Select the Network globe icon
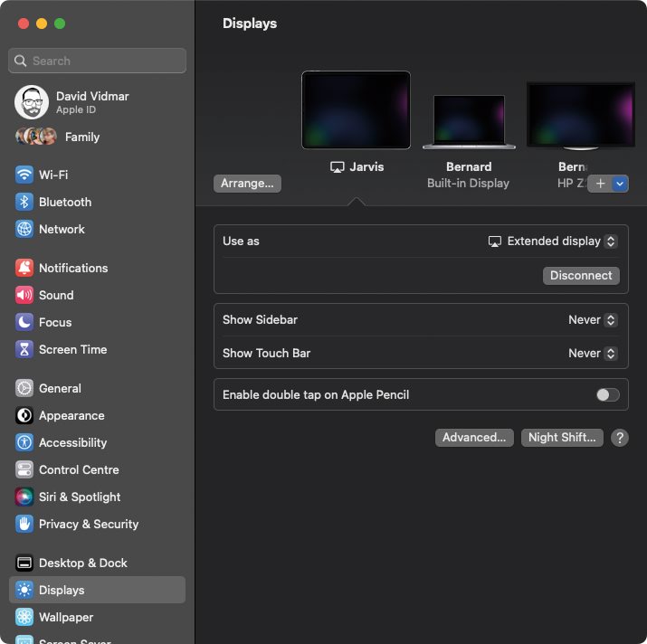Viewport: 647px width, 644px height. tap(24, 229)
